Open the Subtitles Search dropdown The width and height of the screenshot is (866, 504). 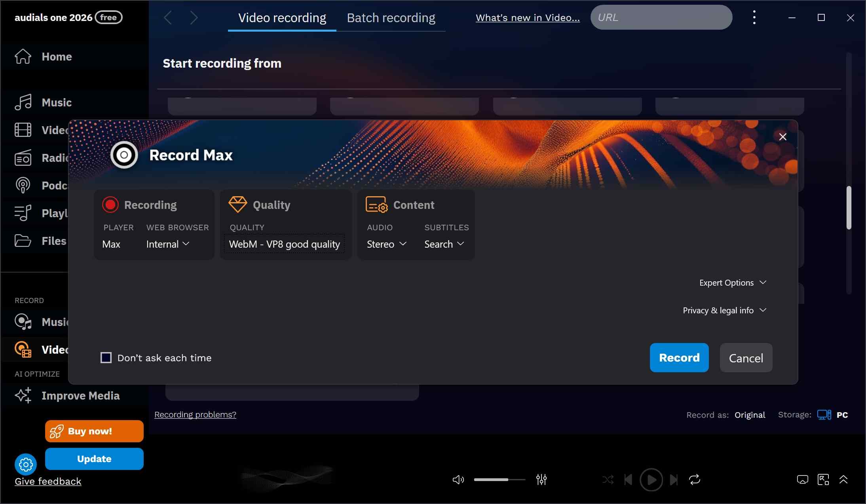point(443,244)
